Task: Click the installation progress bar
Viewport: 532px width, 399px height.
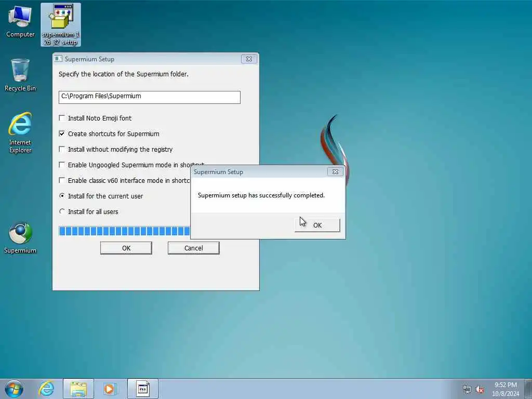Action: [x=124, y=231]
